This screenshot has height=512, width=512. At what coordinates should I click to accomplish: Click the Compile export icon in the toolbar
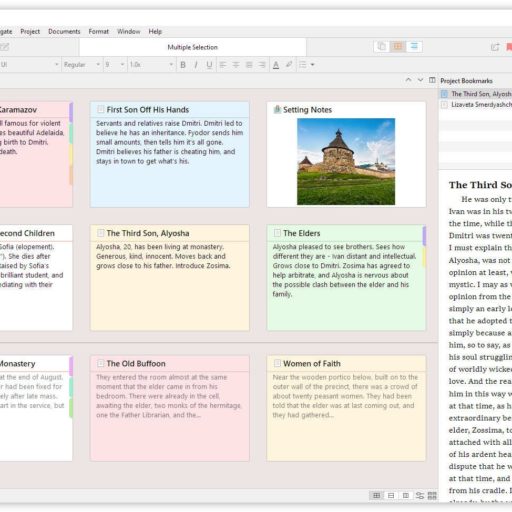[495, 47]
